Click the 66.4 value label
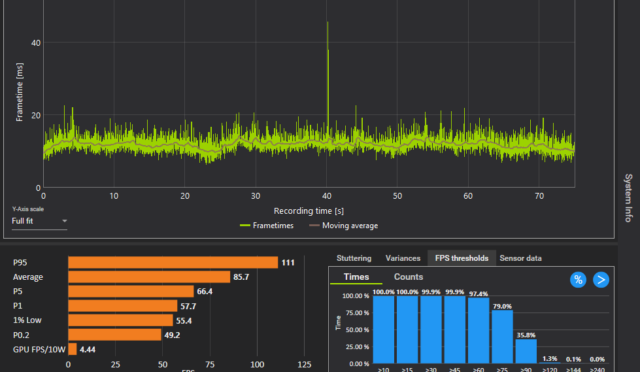This screenshot has height=372, width=640. click(x=204, y=292)
